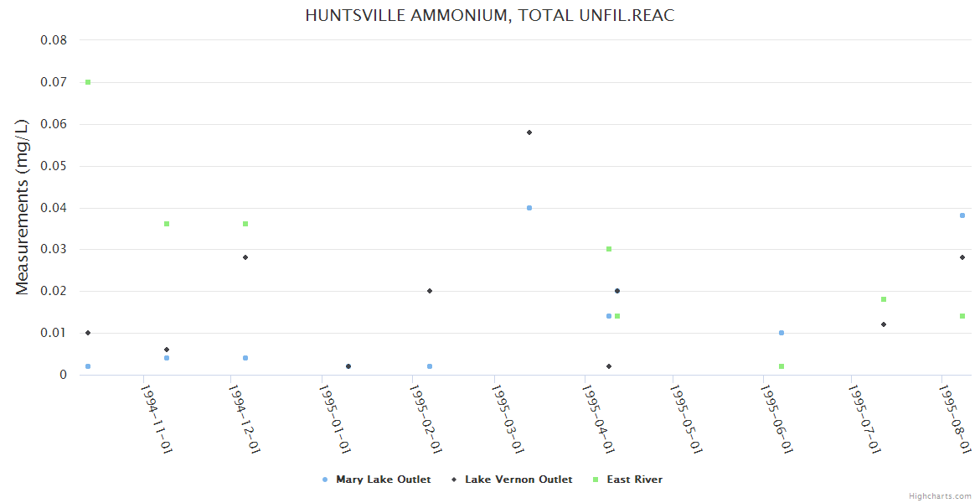Select Lake Vernon peak point near 0.058
This screenshot has height=503, width=980.
[x=529, y=132]
